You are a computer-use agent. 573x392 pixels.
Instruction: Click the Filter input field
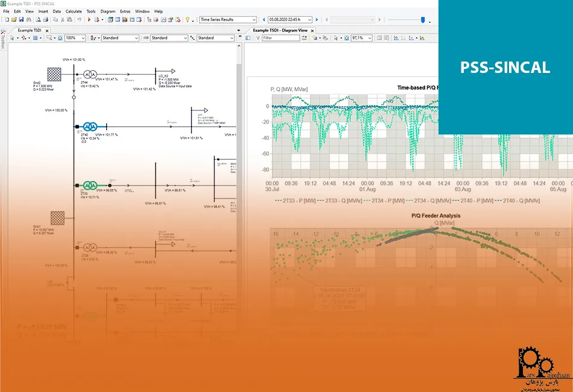pyautogui.click(x=280, y=38)
